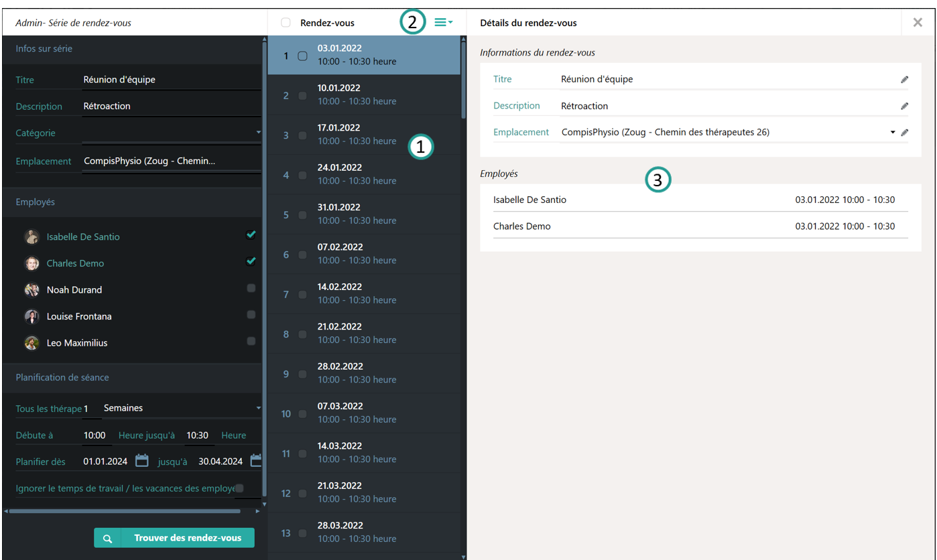Select the 14.02.2022 appointment entry
Viewport: 937px width, 560px height.
pos(362,294)
